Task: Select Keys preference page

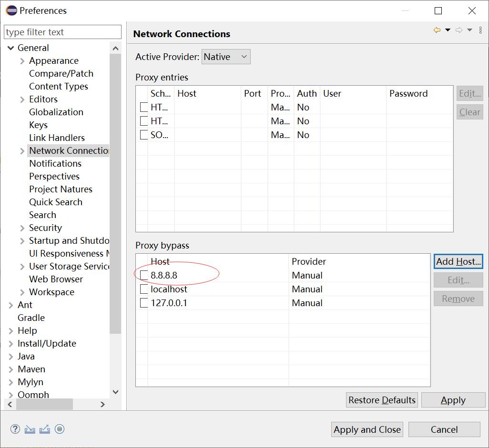Action: (38, 125)
